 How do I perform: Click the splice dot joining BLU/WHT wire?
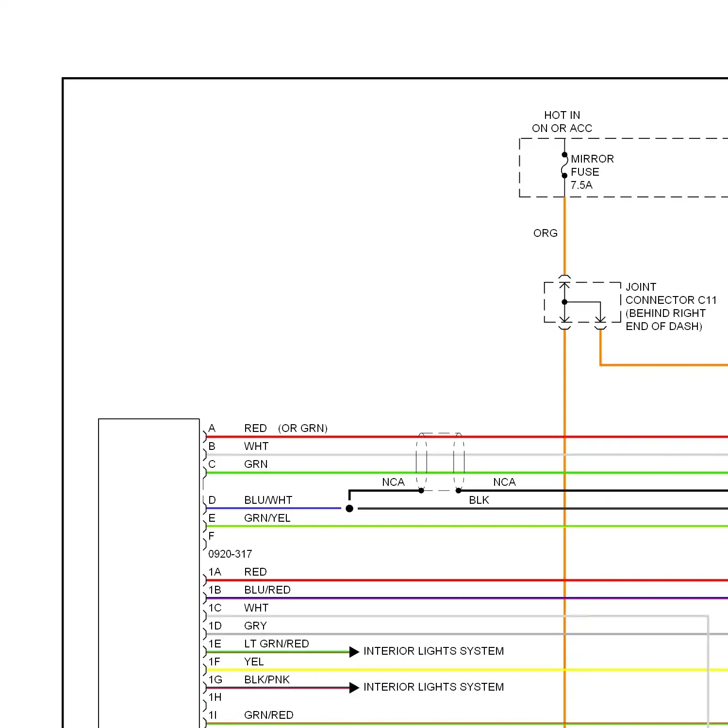[x=349, y=509]
